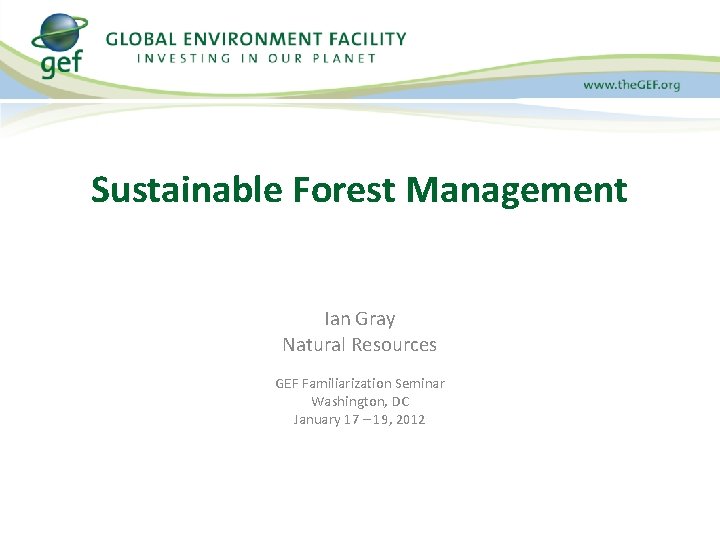Select the date 'January 17 – 19, 2012'
This screenshot has height=540, width=720.
point(359,420)
